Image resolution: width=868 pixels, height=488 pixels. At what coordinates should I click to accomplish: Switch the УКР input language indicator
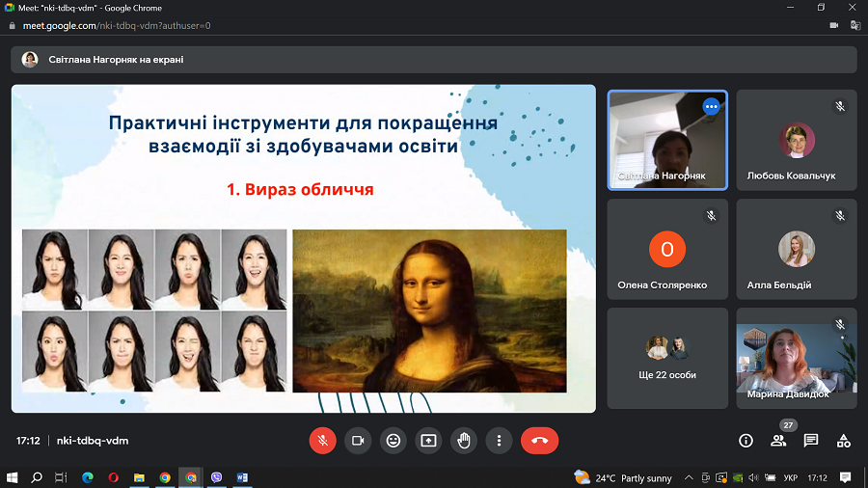pyautogui.click(x=791, y=478)
